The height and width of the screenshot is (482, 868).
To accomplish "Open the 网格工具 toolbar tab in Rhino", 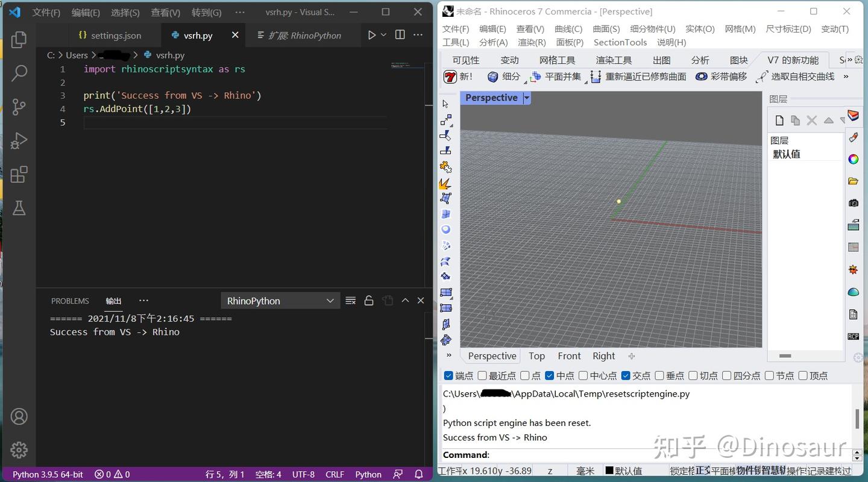I will 557,60.
